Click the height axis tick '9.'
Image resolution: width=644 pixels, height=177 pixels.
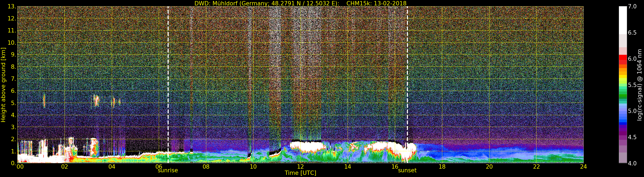pos(14,55)
